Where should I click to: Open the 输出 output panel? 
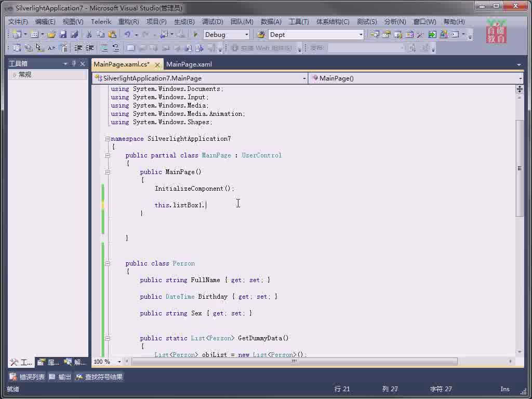pos(60,377)
